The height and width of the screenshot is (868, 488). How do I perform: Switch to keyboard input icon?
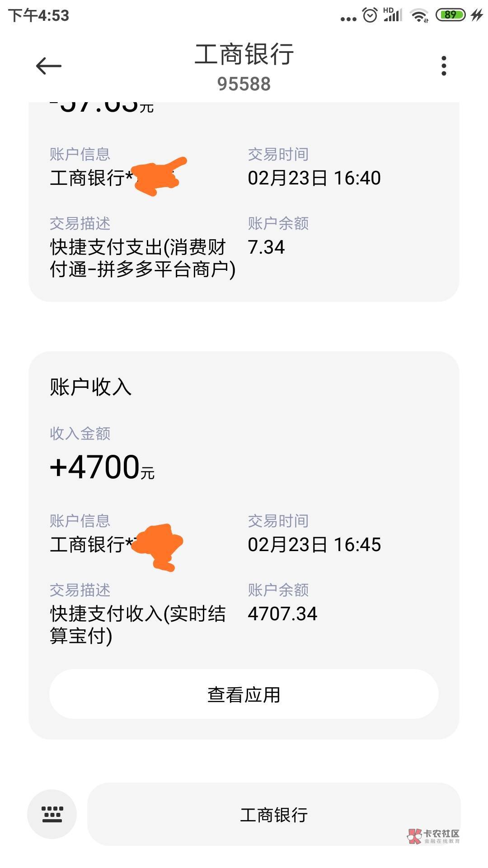[52, 814]
